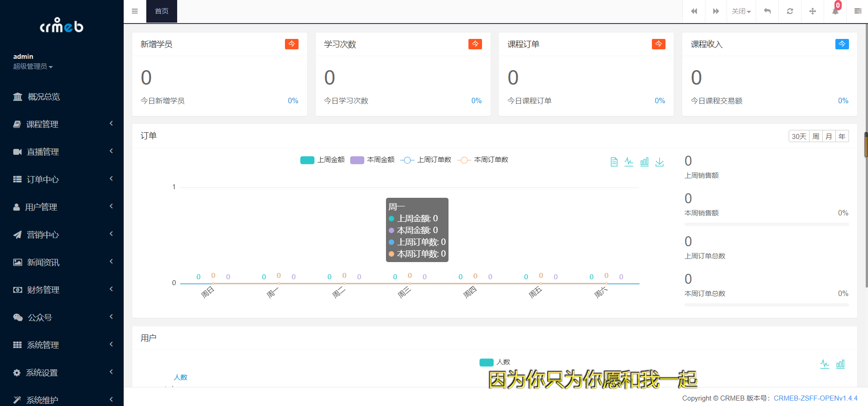Viewport: 868px width, 406px height.
Task: Toggle 上周金额 legend series
Action: pos(322,160)
